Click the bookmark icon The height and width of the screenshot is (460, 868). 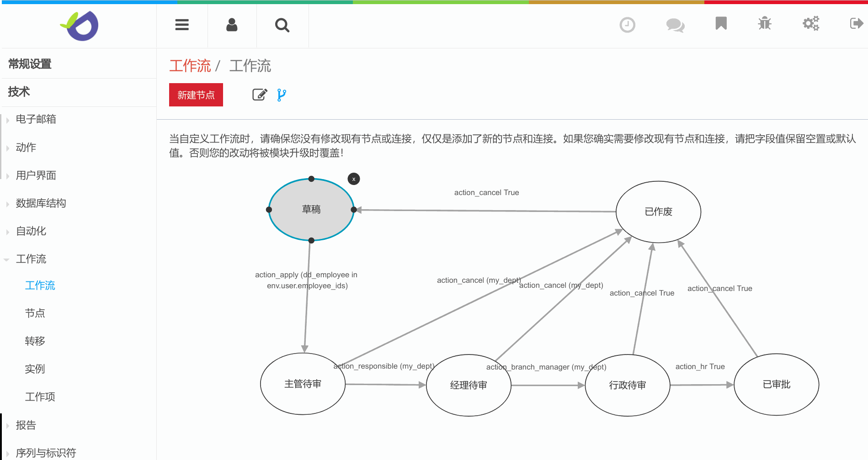click(x=721, y=23)
